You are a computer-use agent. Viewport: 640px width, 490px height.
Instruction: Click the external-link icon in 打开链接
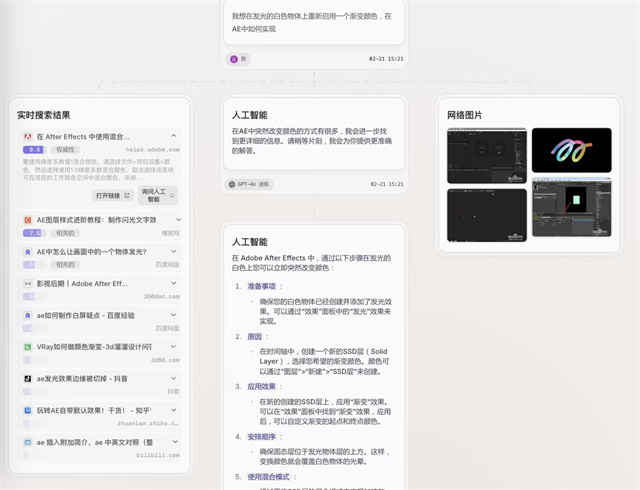[127, 196]
